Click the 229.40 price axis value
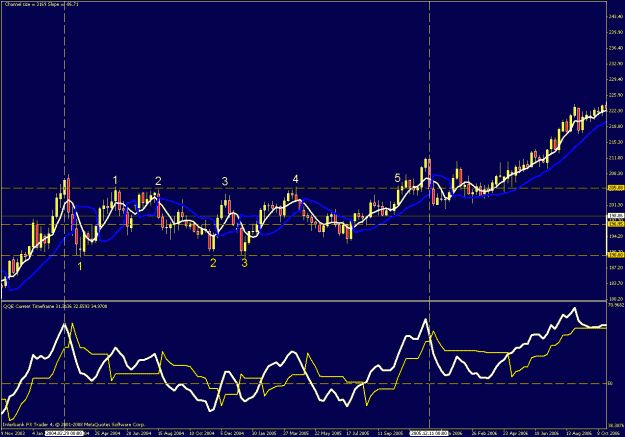 [616, 79]
